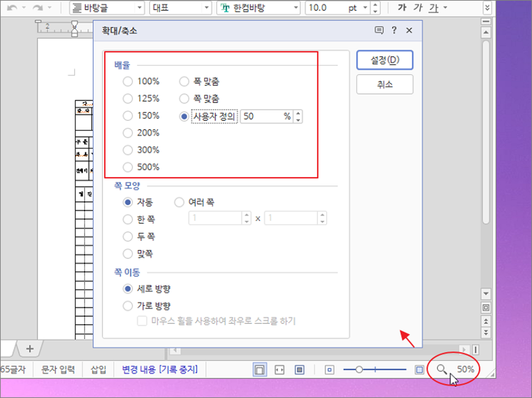Select the 125% zoom radio

128,98
